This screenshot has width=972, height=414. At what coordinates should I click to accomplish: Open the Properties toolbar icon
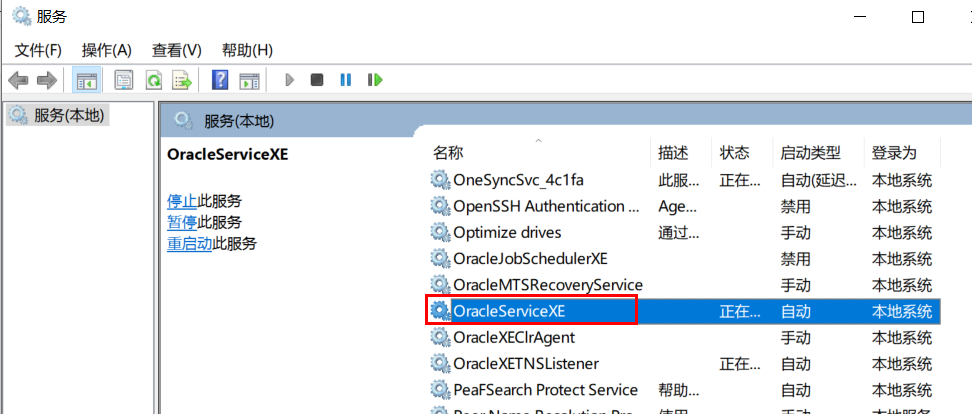125,80
